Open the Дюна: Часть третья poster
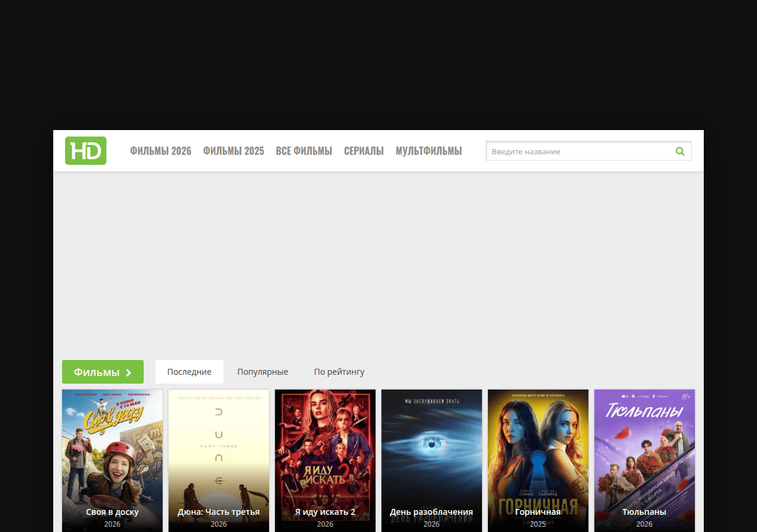 (x=219, y=460)
